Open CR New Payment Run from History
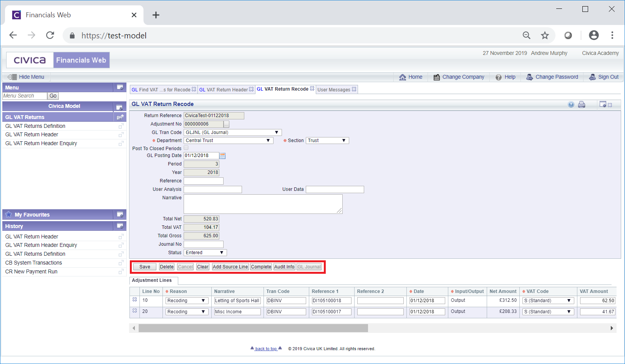Viewport: 625px width, 364px height. [31, 272]
